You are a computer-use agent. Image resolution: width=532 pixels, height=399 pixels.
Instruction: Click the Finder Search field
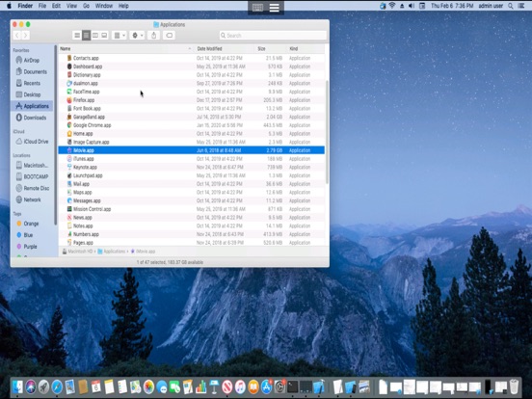click(273, 36)
